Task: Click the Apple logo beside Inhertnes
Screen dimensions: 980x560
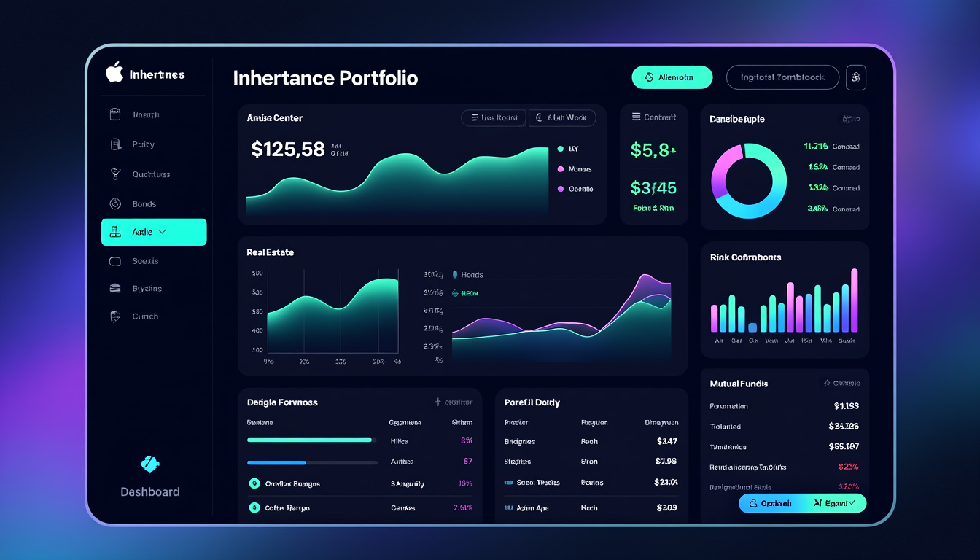Action: point(115,74)
